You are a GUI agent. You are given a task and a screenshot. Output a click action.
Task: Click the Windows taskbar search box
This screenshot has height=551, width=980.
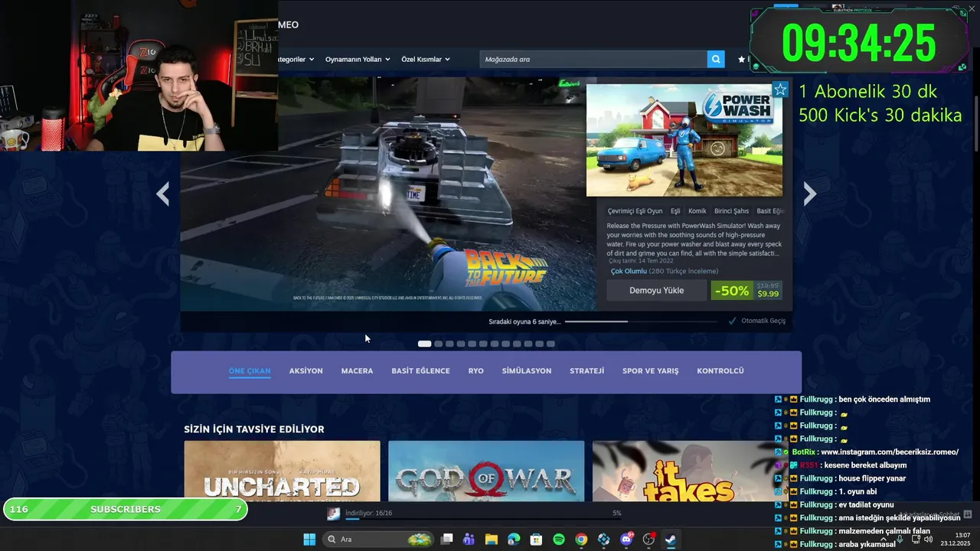click(378, 540)
